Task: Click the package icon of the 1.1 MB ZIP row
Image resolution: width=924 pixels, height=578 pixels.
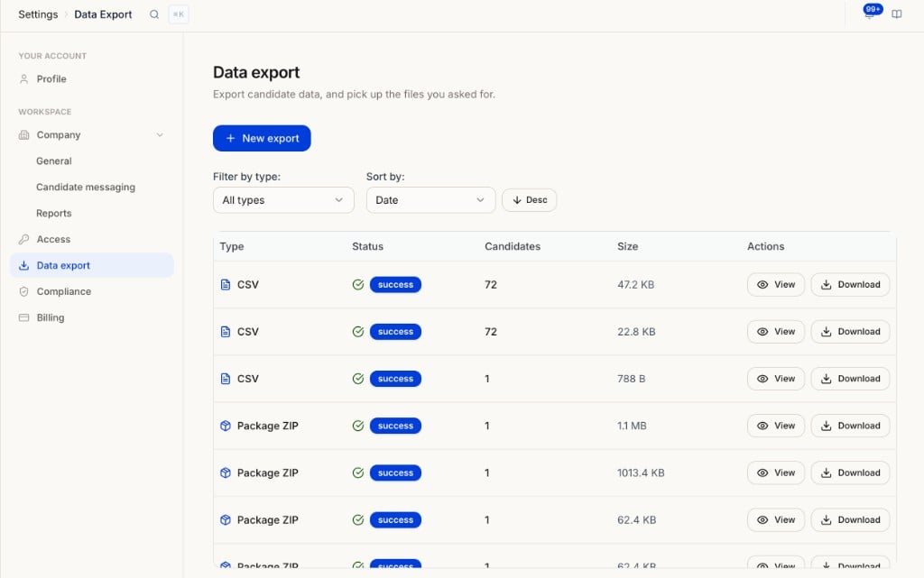Action: click(225, 427)
